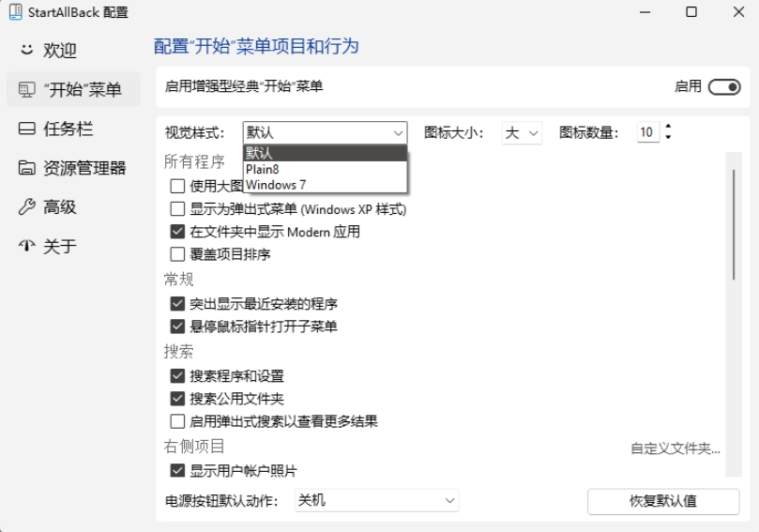This screenshot has height=532, width=759.
Task: Increase icon count with up arrow
Action: point(668,127)
